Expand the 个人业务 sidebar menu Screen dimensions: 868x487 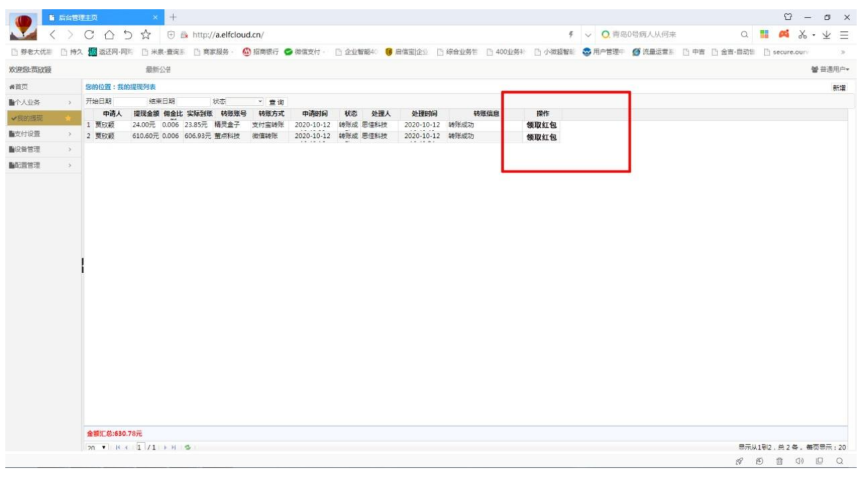click(40, 103)
